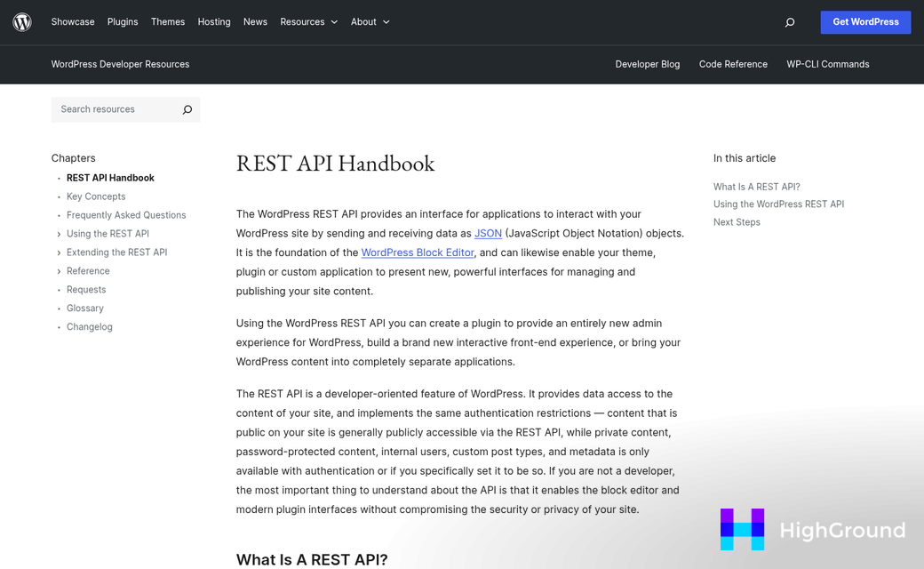
Task: Click the Chapters sidebar heading
Action: pos(73,158)
